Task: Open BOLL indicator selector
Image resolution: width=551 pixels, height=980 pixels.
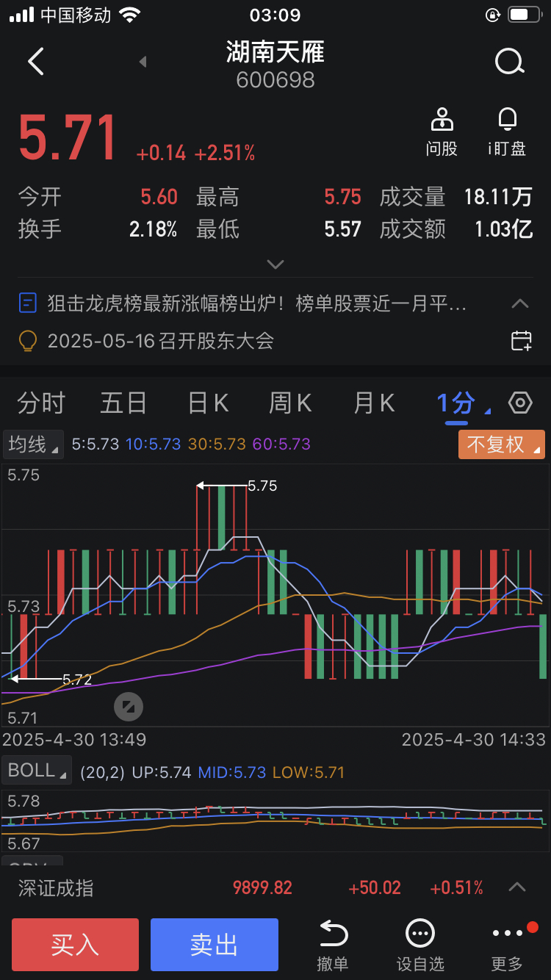Action: tap(37, 771)
